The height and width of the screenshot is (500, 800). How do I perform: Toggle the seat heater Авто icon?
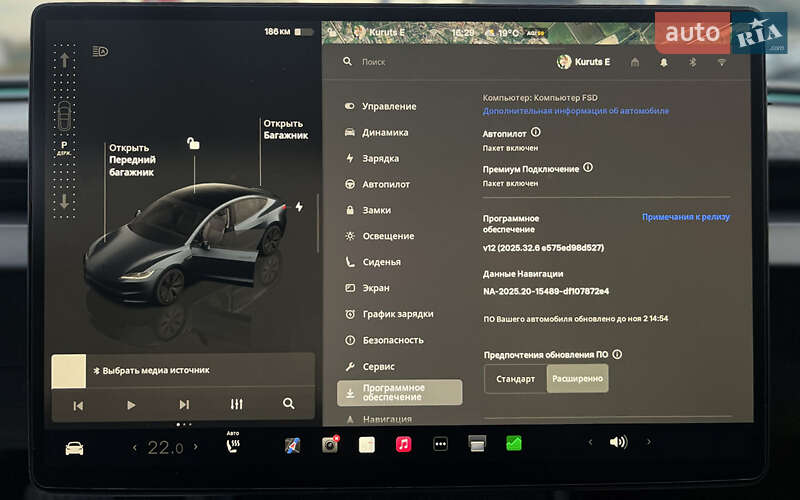(233, 442)
